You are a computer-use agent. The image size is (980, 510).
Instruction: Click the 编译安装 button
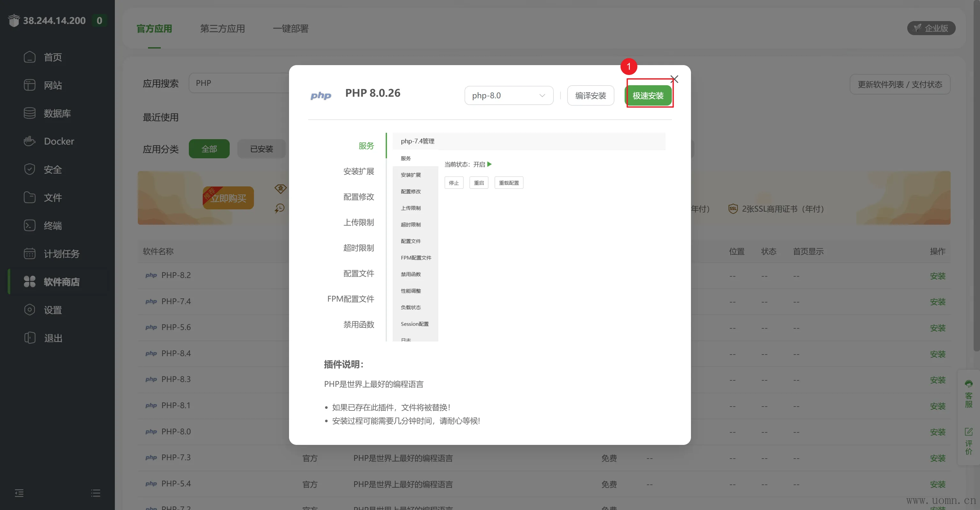tap(590, 95)
